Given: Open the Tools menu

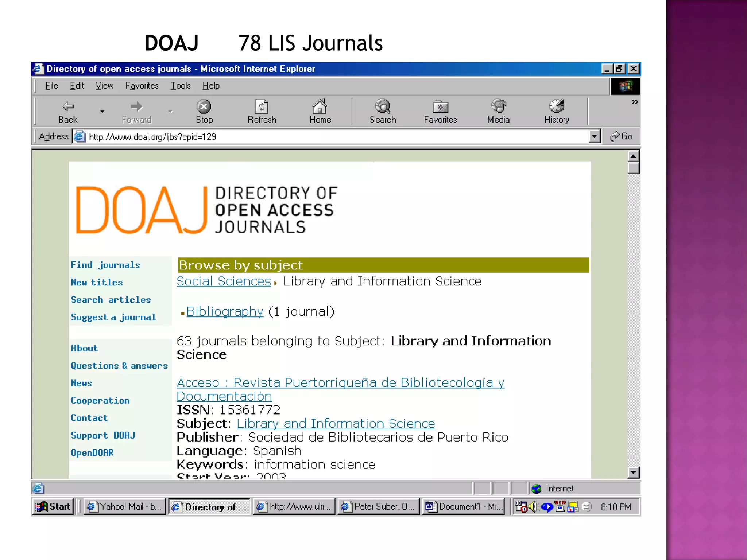Looking at the screenshot, I should point(181,86).
